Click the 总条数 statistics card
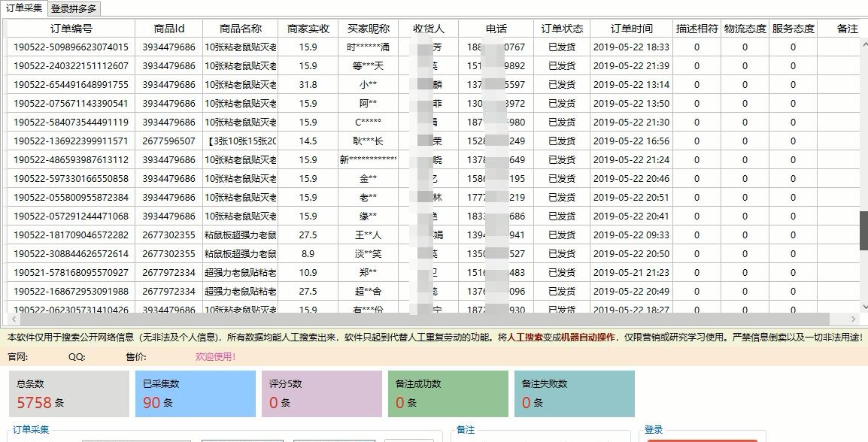Image resolution: width=868 pixels, height=442 pixels. click(x=68, y=392)
